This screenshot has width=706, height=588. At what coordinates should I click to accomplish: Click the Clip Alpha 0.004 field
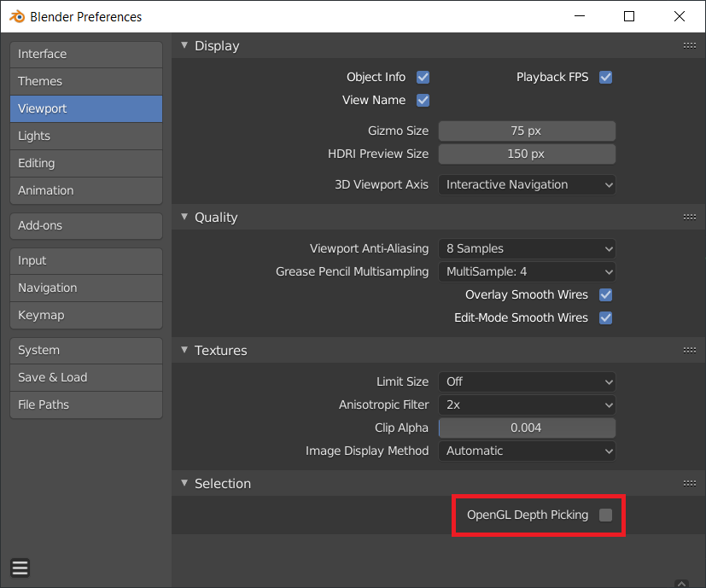point(527,428)
